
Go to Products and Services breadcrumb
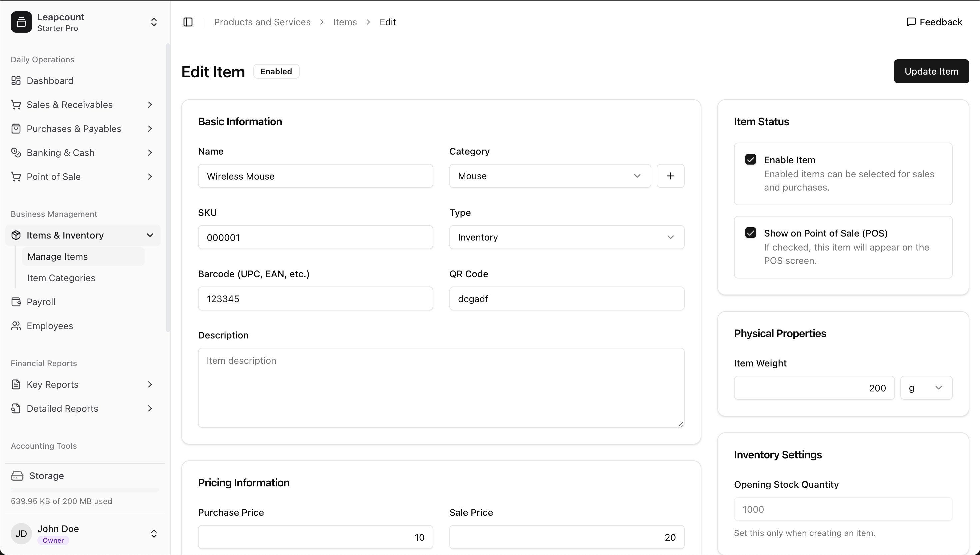point(262,22)
